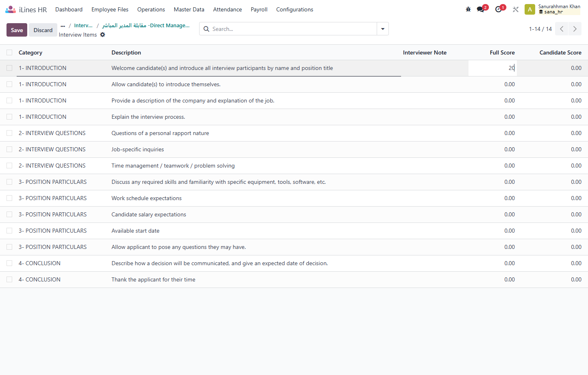
Task: Check the 'Questions of a personal rapport' checkbox
Action: point(9,133)
